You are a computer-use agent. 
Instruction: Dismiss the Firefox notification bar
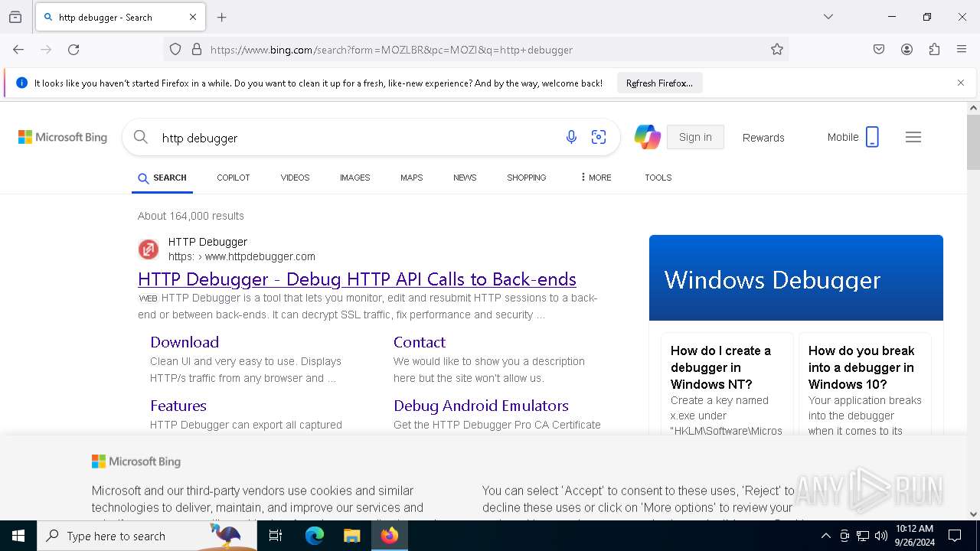click(x=961, y=83)
